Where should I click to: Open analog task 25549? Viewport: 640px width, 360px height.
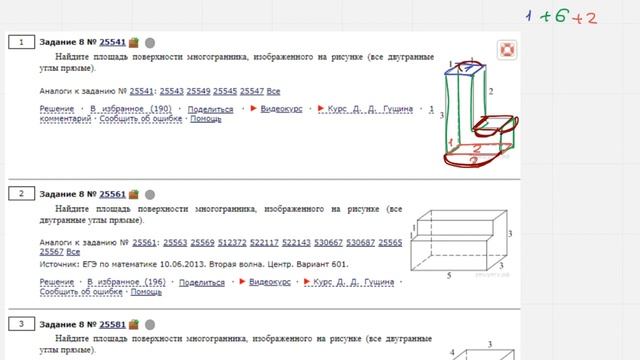198,91
